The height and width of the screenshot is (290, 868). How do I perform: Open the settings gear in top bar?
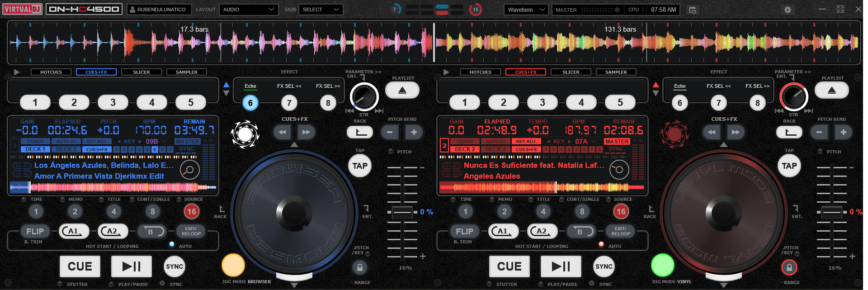point(788,10)
